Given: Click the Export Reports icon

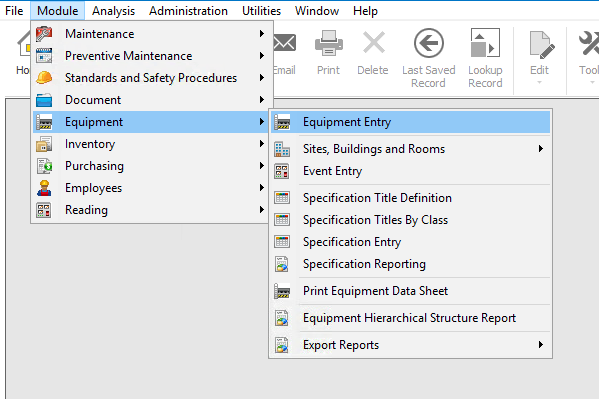Looking at the screenshot, I should (x=282, y=345).
